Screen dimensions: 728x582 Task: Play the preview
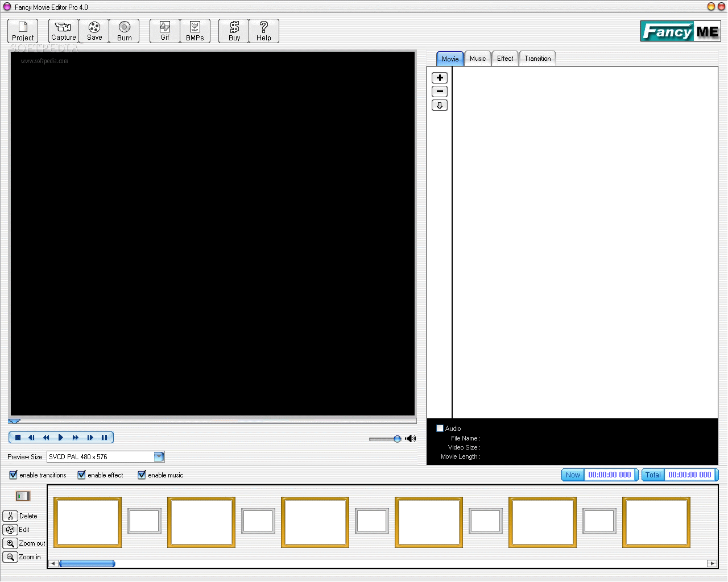61,437
